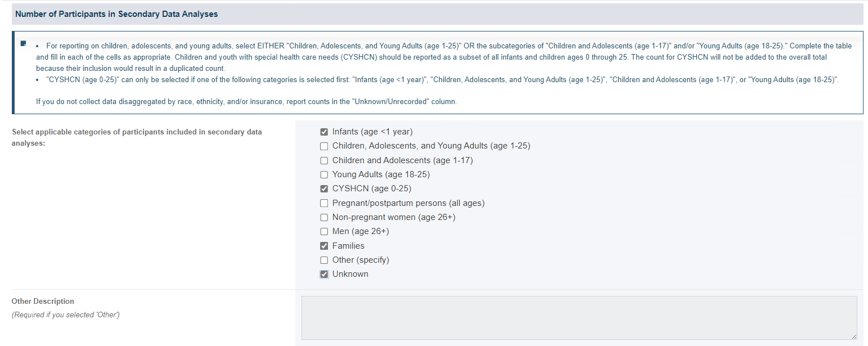This screenshot has width=868, height=346.
Task: Uncheck the Unknown checkbox
Action: tap(324, 274)
